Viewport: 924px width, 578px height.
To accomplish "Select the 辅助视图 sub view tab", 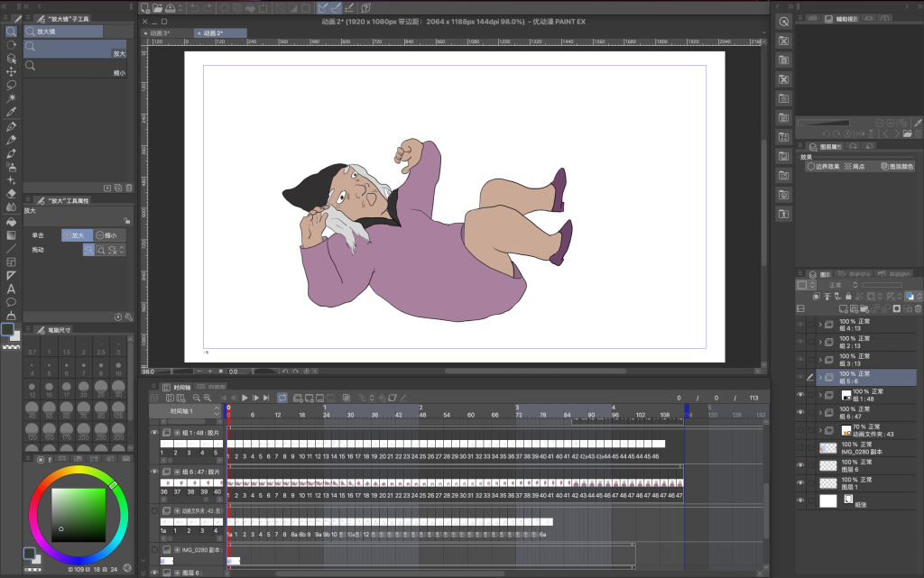I will (842, 19).
